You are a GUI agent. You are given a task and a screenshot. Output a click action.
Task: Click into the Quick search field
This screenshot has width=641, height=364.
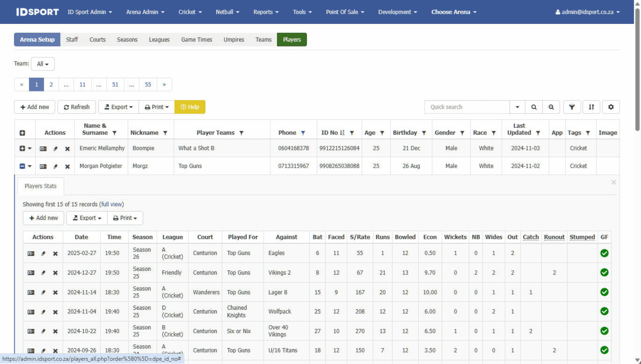point(467,107)
